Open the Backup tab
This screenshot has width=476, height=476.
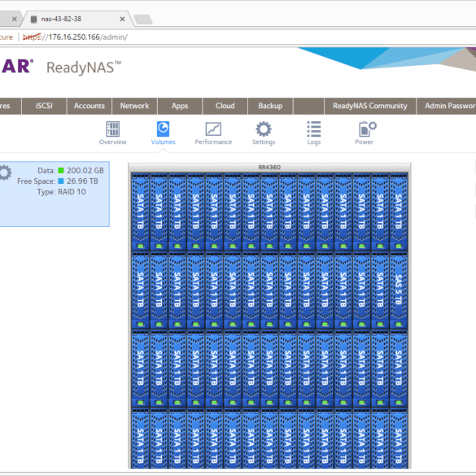[270, 106]
